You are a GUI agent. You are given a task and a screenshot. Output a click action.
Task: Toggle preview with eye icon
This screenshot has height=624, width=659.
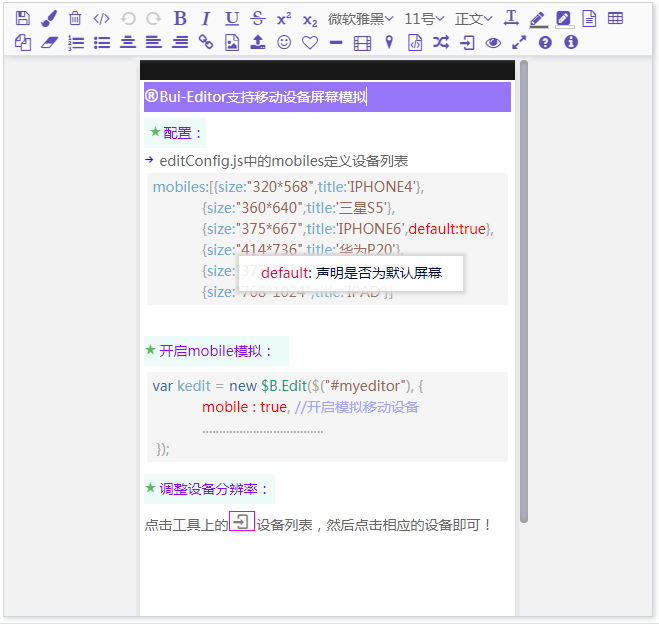(x=493, y=42)
